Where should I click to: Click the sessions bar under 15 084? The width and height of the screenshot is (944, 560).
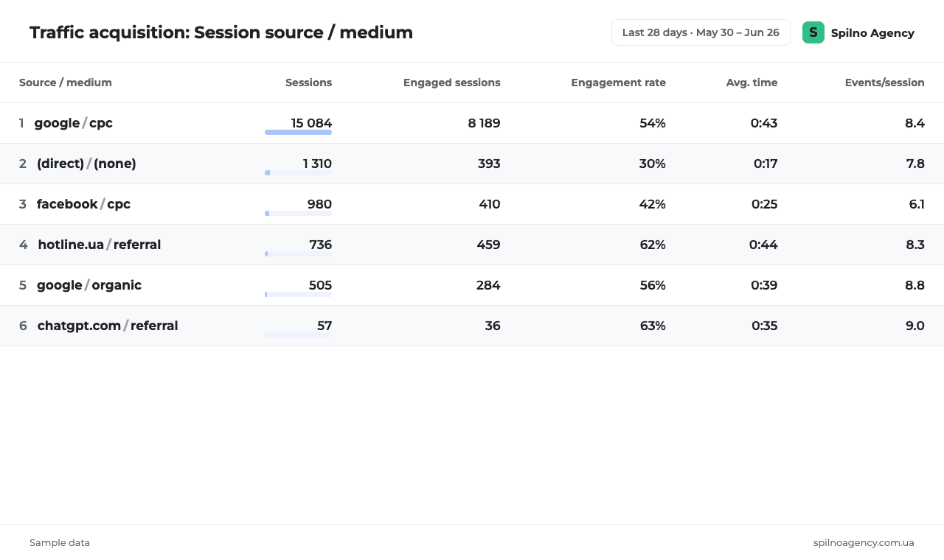tap(298, 133)
